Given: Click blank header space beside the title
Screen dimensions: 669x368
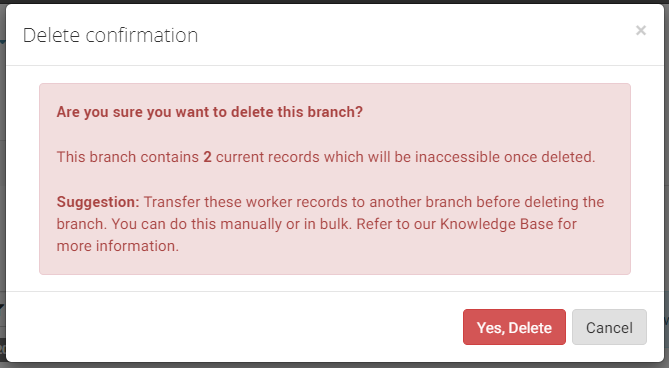Looking at the screenshot, I should tap(405, 35).
